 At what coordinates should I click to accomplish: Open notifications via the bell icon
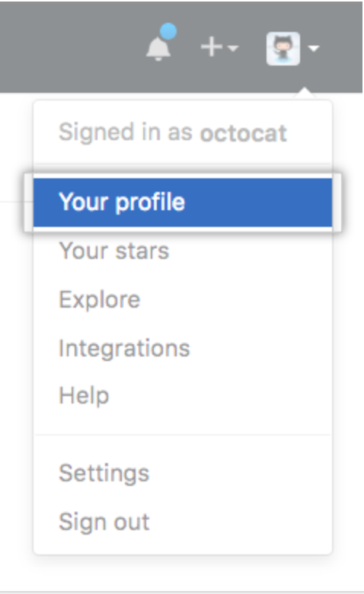(158, 48)
